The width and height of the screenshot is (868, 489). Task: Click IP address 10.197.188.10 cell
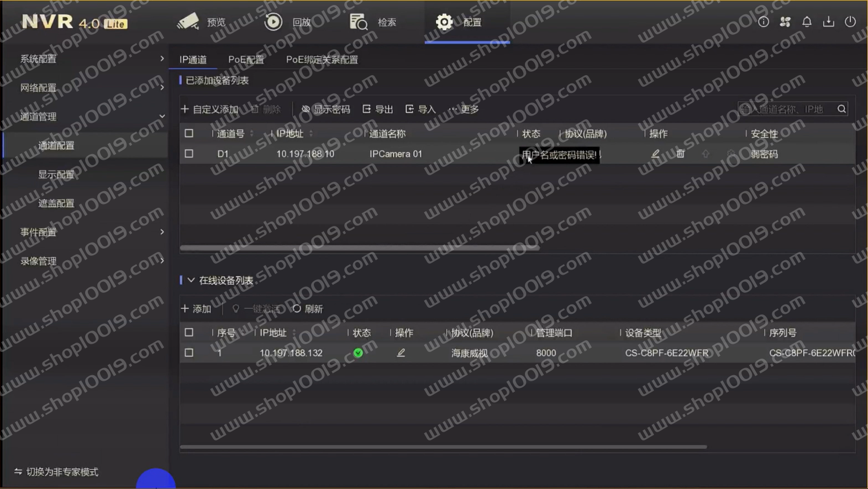click(305, 154)
